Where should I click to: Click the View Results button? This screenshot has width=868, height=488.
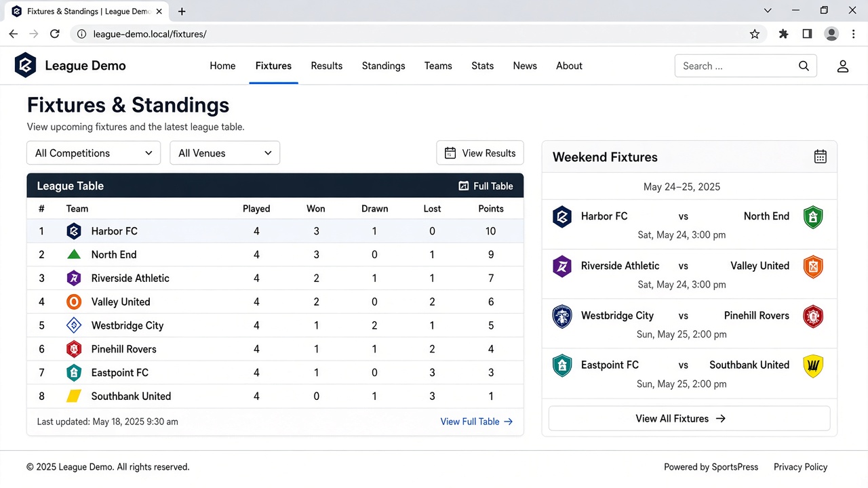(480, 153)
